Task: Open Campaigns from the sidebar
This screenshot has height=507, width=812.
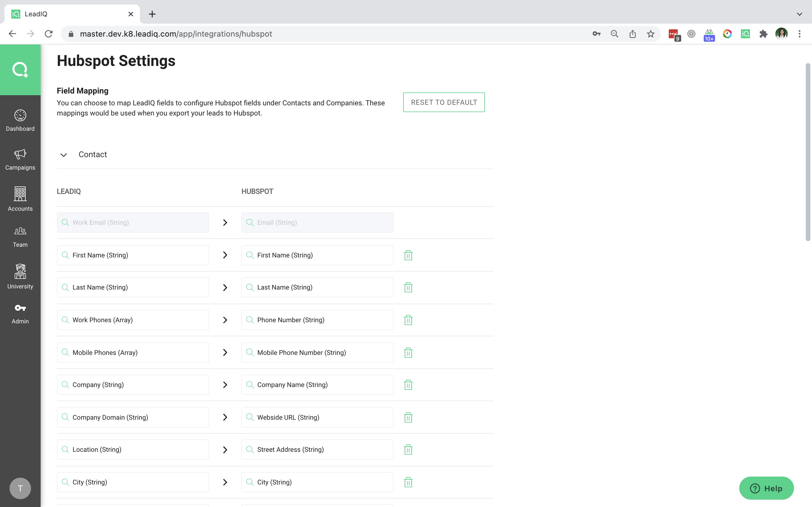Action: 20,159
